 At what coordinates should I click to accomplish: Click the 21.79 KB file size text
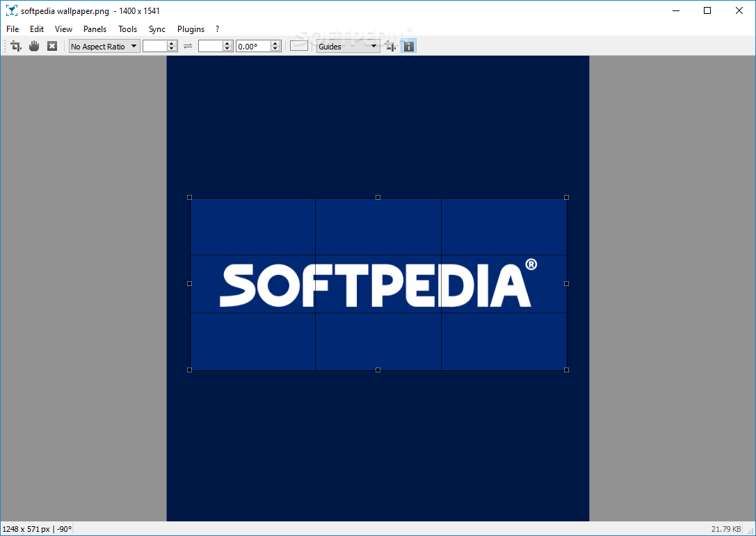click(x=726, y=529)
